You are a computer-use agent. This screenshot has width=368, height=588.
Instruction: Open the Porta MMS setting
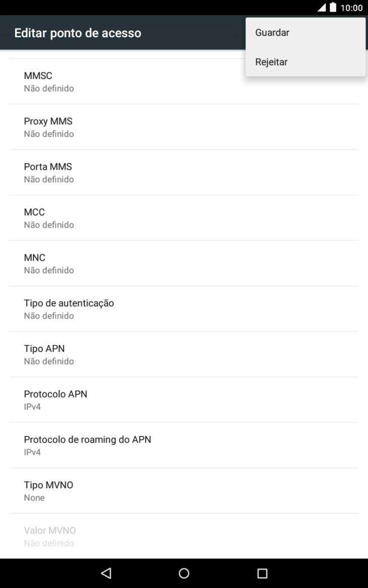point(184,172)
